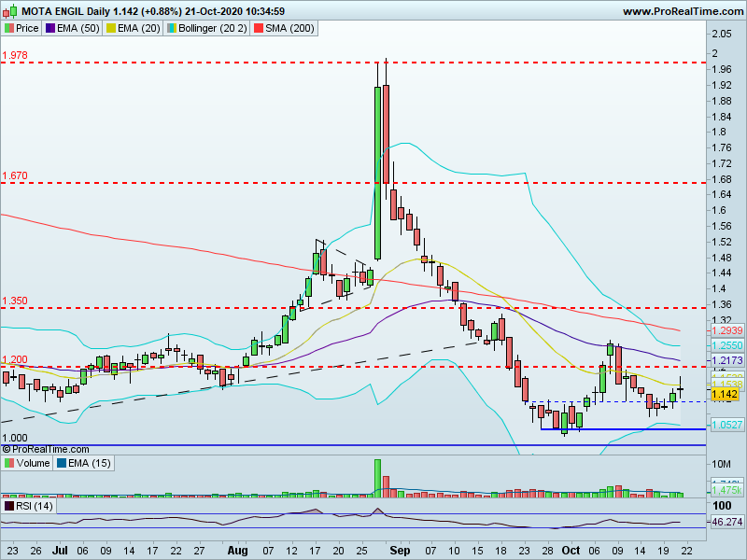This screenshot has width=747, height=560.
Task: Click the Sep label on the date axis
Action: 400,551
